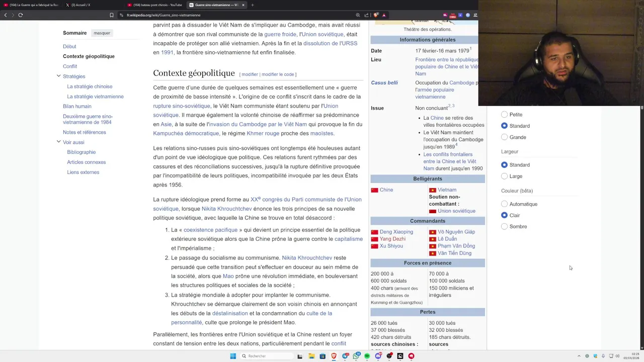Click the China flag beside Chine
Screen dimensions: 644x362
(x=374, y=190)
